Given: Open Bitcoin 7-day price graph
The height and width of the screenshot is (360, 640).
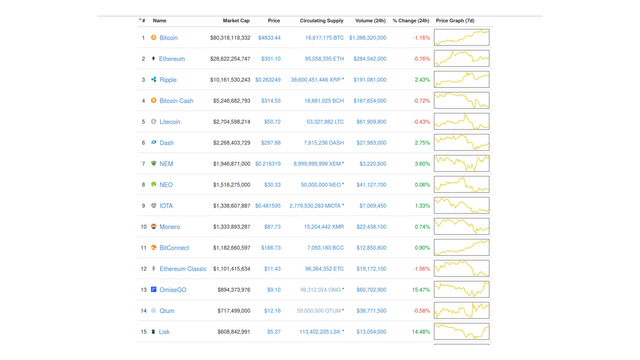Looking at the screenshot, I should (462, 37).
